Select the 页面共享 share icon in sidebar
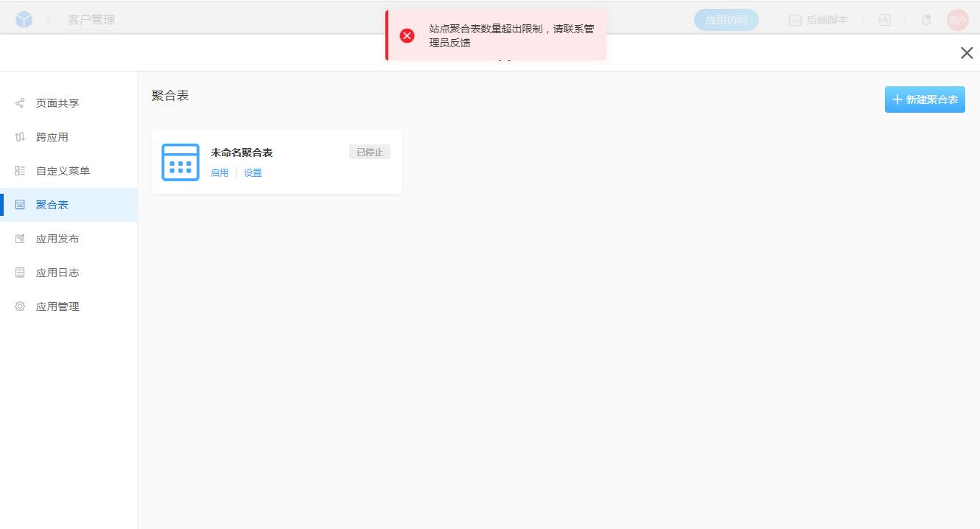This screenshot has width=980, height=529. [19, 102]
